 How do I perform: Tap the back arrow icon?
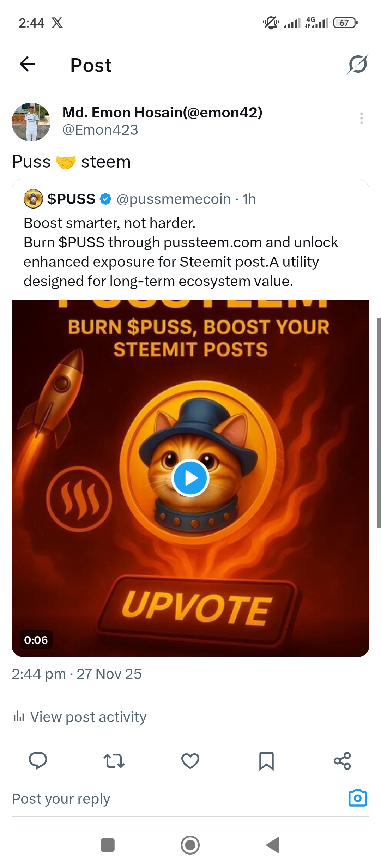(x=27, y=64)
